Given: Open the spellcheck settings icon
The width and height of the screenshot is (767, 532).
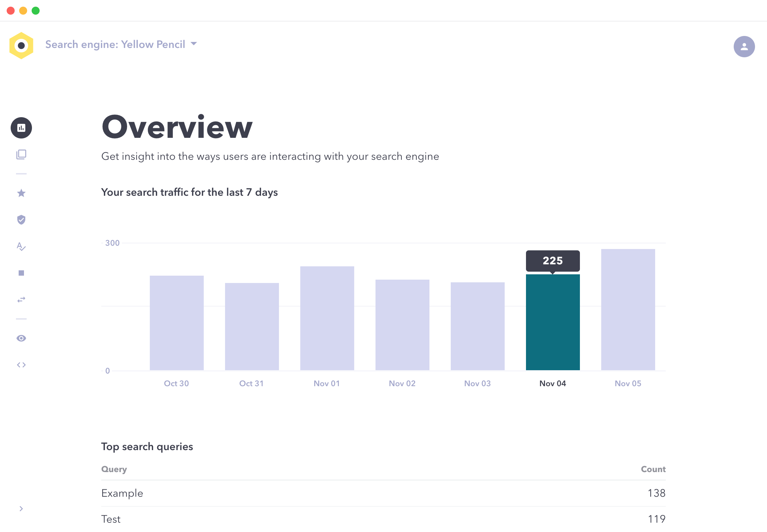Looking at the screenshot, I should (21, 247).
